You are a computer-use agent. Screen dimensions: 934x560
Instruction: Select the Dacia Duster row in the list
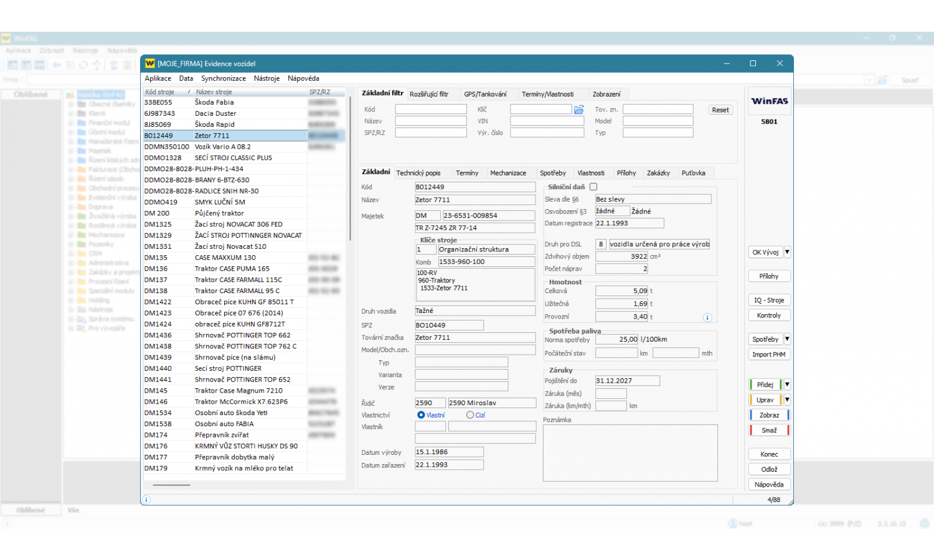click(215, 113)
